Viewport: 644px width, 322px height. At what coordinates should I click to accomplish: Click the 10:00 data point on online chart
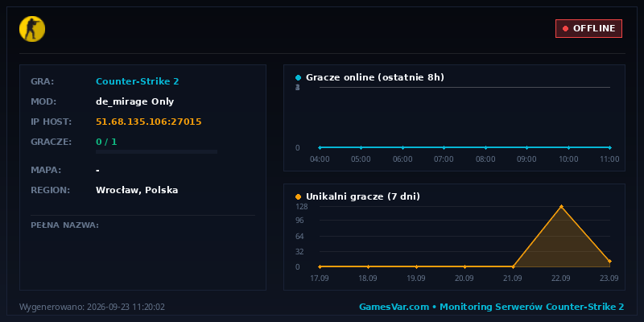point(568,147)
